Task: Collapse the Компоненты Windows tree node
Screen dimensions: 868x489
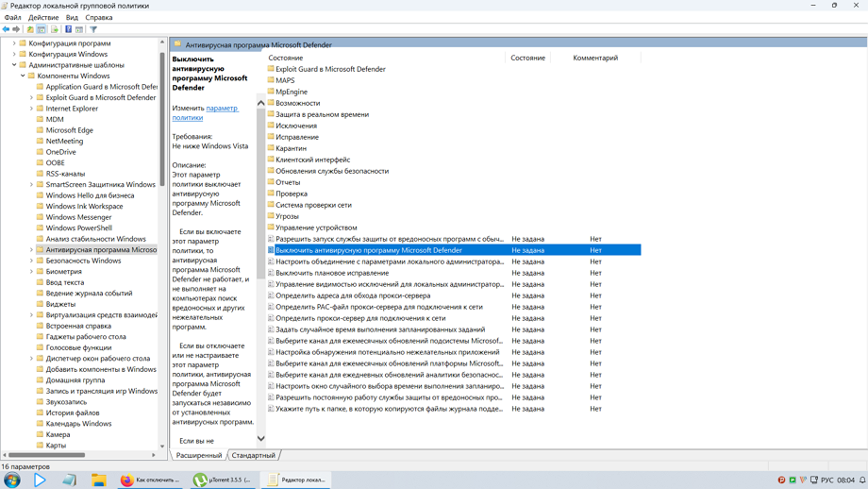Action: (x=24, y=76)
